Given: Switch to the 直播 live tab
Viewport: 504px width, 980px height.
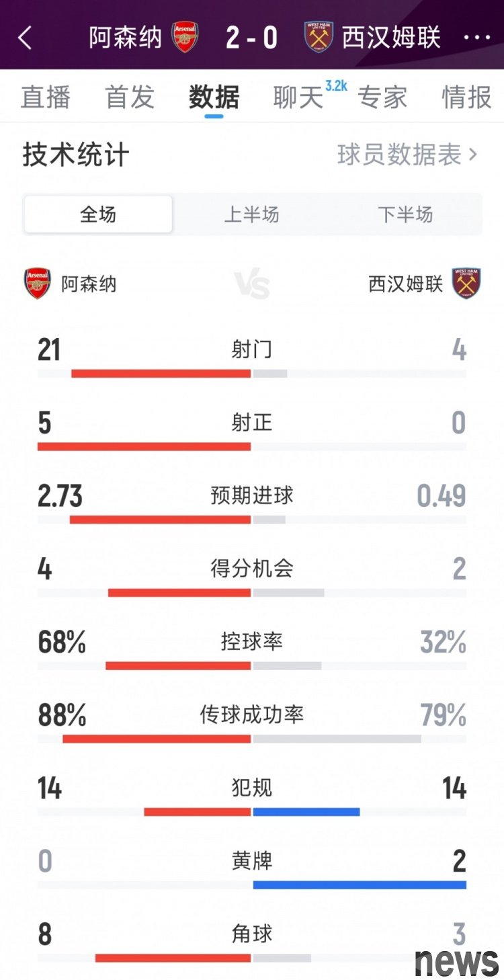Looking at the screenshot, I should (x=45, y=97).
